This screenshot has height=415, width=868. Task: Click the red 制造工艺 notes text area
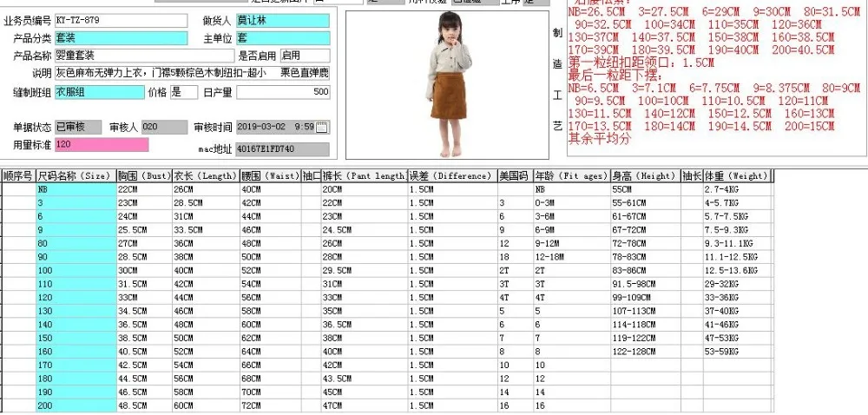click(x=717, y=79)
